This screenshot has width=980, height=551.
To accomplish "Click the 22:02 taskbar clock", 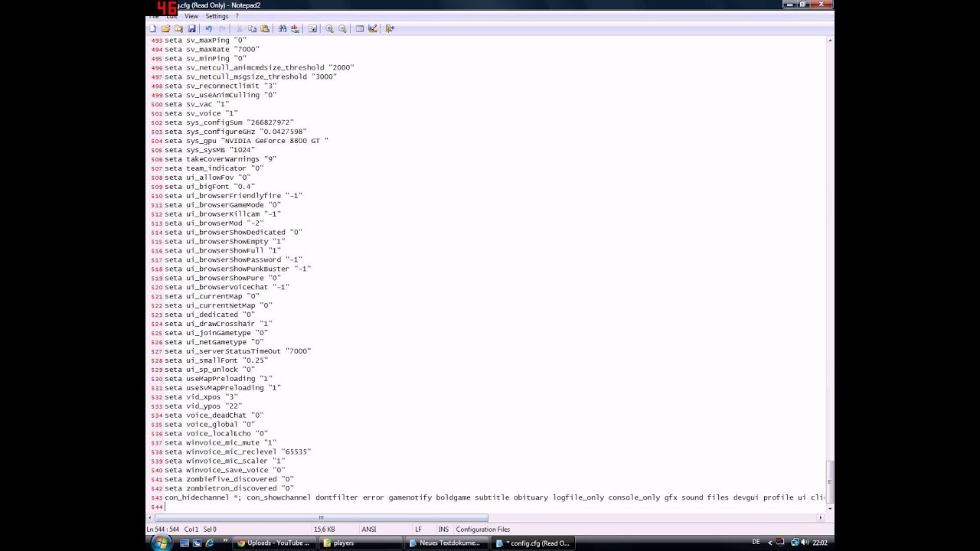I will [818, 542].
